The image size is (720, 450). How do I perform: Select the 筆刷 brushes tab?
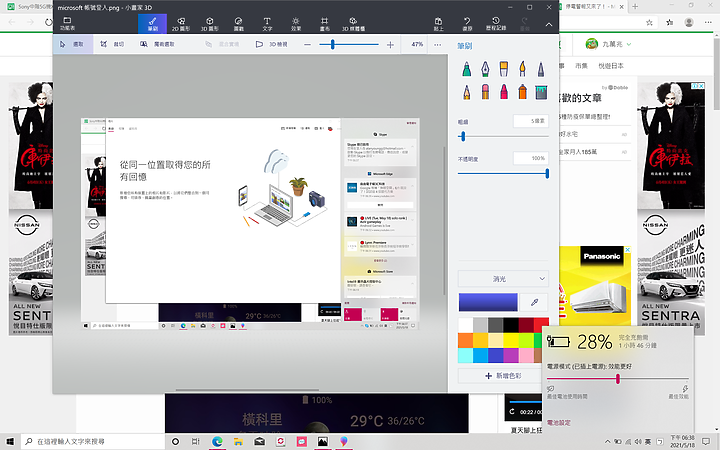pos(152,23)
